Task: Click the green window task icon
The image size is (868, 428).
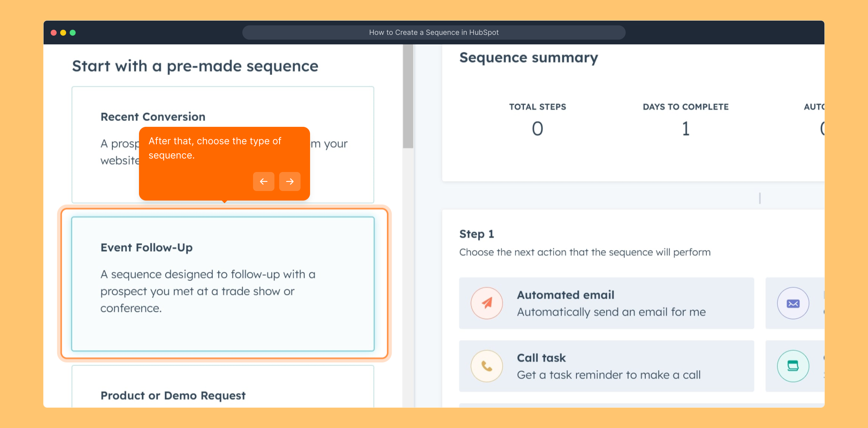Action: (x=793, y=366)
